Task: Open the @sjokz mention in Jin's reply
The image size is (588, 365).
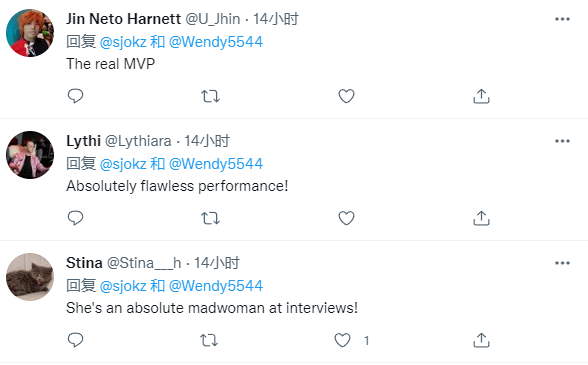Action: coord(123,42)
